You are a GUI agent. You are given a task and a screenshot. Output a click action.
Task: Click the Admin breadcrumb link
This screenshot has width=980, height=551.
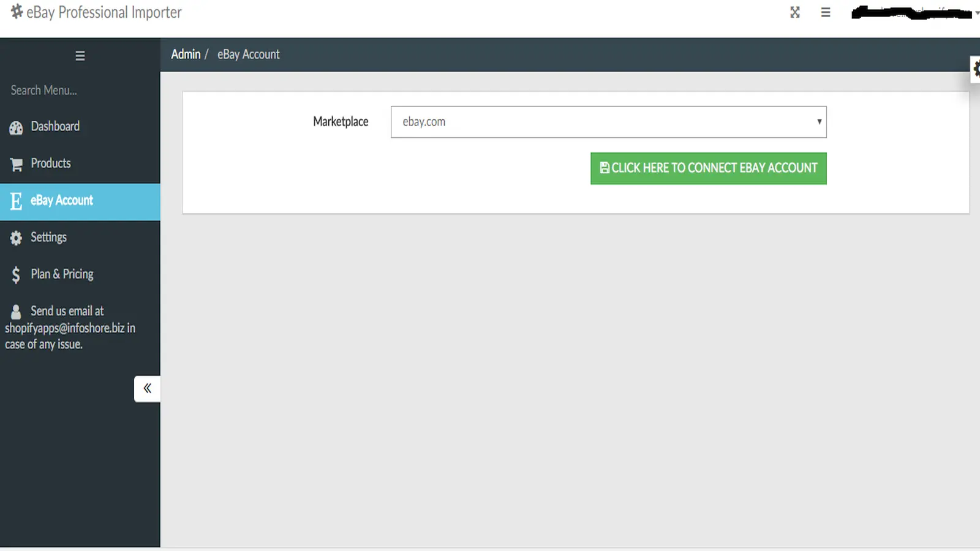click(x=186, y=54)
